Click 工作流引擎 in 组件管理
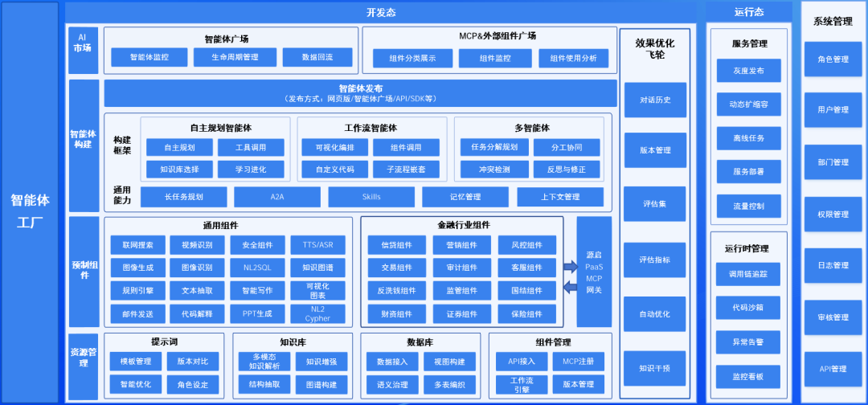Image resolution: width=868 pixels, height=405 pixels. point(522,385)
